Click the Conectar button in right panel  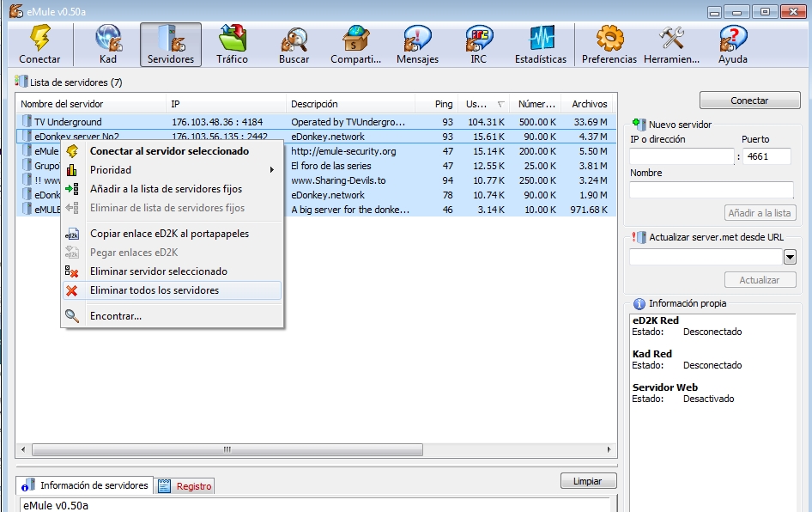[750, 101]
